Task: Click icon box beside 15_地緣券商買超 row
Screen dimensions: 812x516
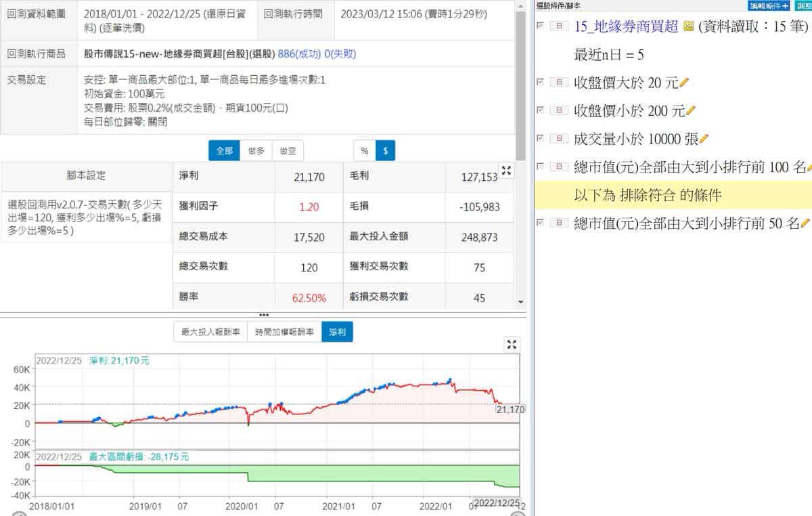Action: click(x=558, y=26)
